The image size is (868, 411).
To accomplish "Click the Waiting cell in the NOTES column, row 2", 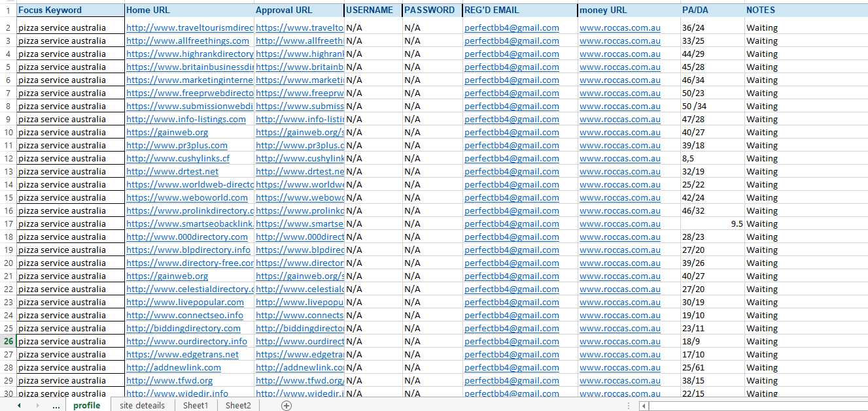I will (761, 27).
